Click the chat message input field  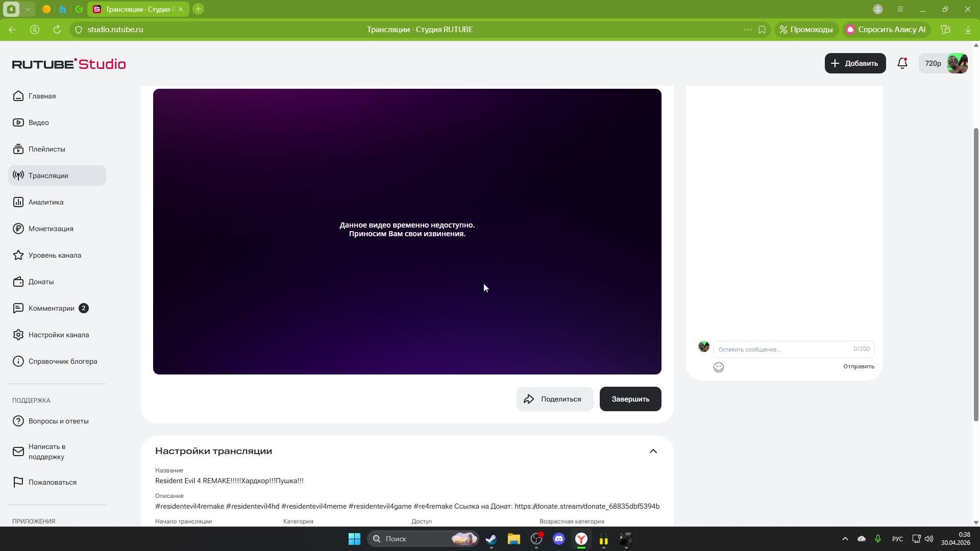click(x=782, y=349)
